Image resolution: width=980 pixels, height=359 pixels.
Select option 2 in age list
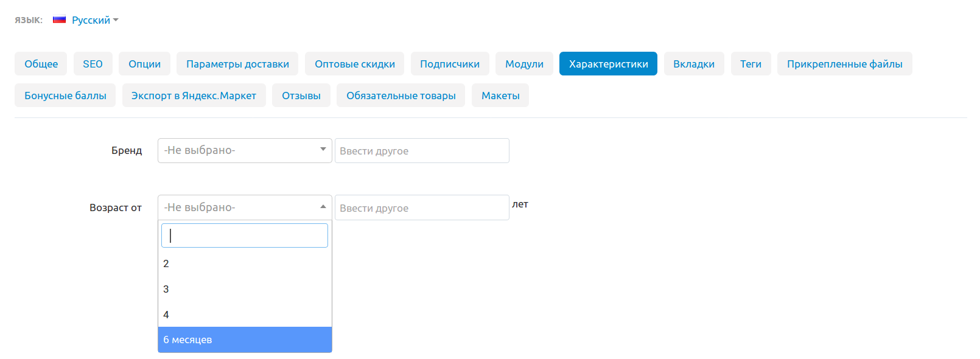[245, 263]
